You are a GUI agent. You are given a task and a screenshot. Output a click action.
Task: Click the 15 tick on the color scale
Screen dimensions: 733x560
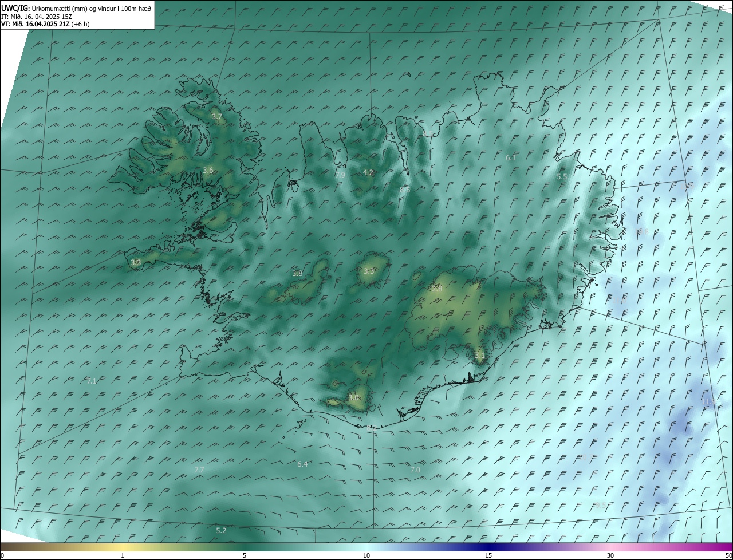click(488, 555)
